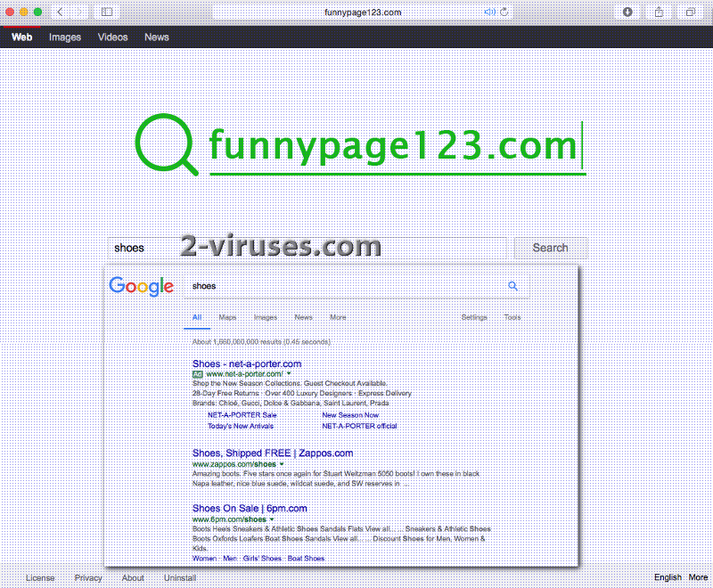713x588 pixels.
Task: Go back with the browser back arrow
Action: [x=60, y=12]
